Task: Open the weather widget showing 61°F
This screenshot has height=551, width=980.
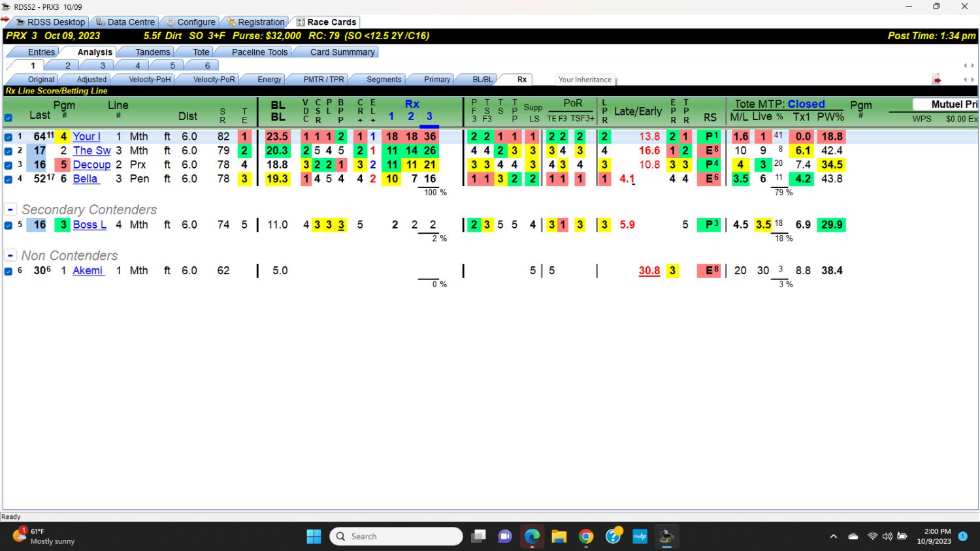Action: pyautogui.click(x=43, y=536)
